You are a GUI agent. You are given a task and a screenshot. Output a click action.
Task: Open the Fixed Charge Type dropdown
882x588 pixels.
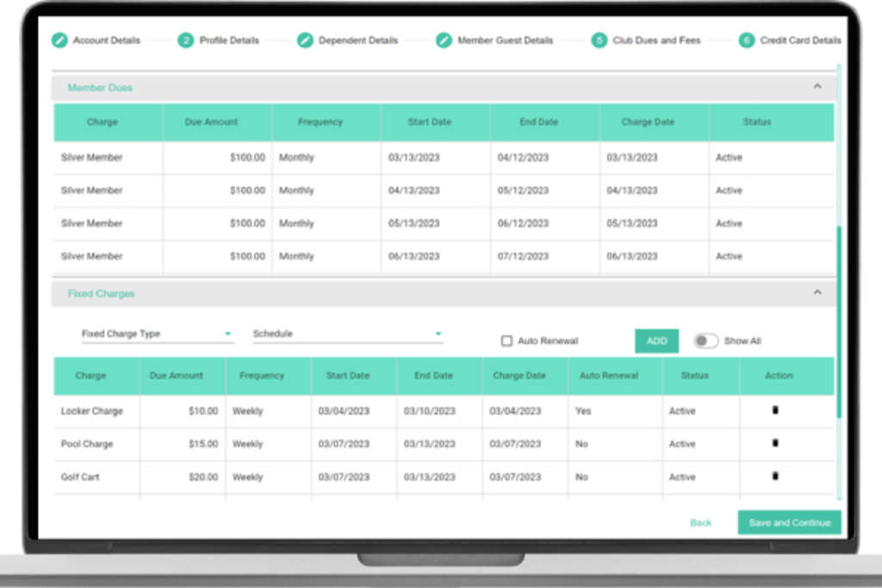(x=157, y=334)
